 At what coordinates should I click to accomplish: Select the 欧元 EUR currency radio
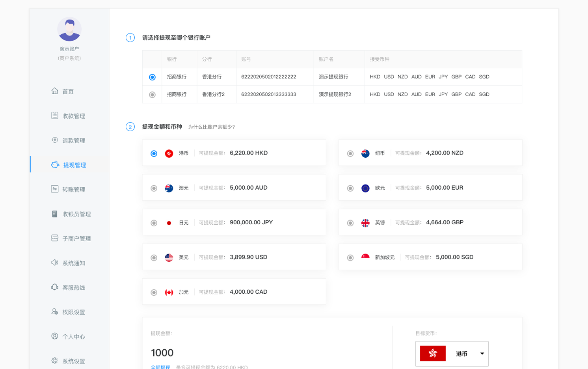pos(350,188)
